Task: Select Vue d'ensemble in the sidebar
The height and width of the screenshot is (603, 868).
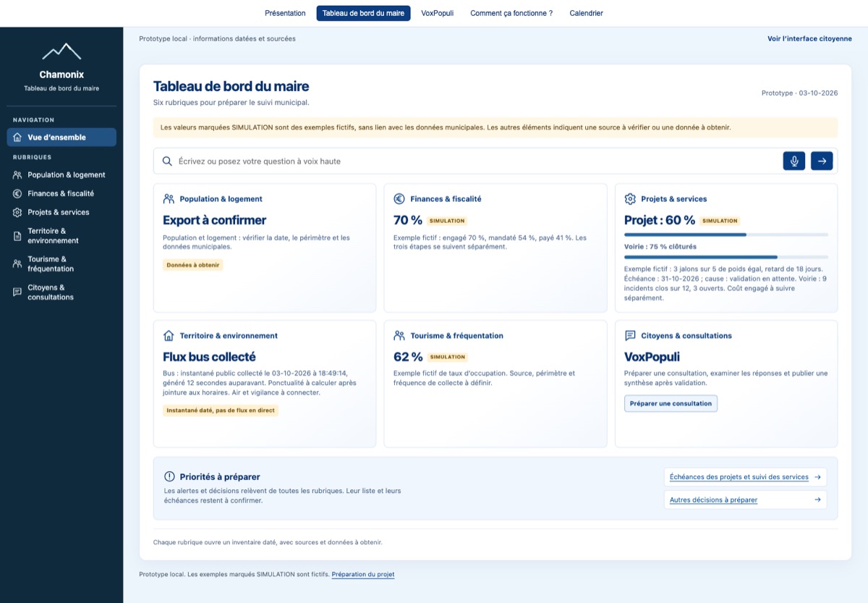Action: (61, 138)
